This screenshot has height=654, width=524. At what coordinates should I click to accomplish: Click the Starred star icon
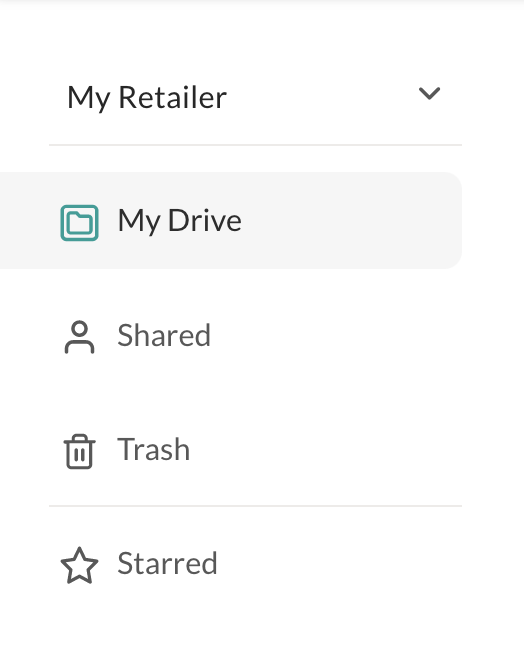pos(79,565)
